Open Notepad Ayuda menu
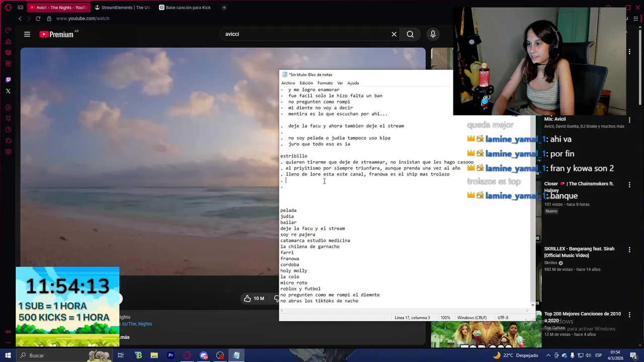 [x=353, y=83]
